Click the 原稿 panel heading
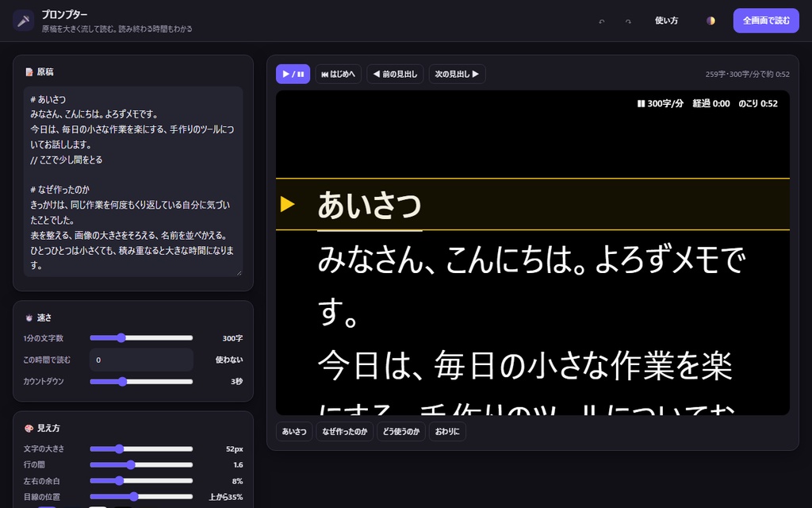Screen dimensions: 812x508 tap(45, 72)
